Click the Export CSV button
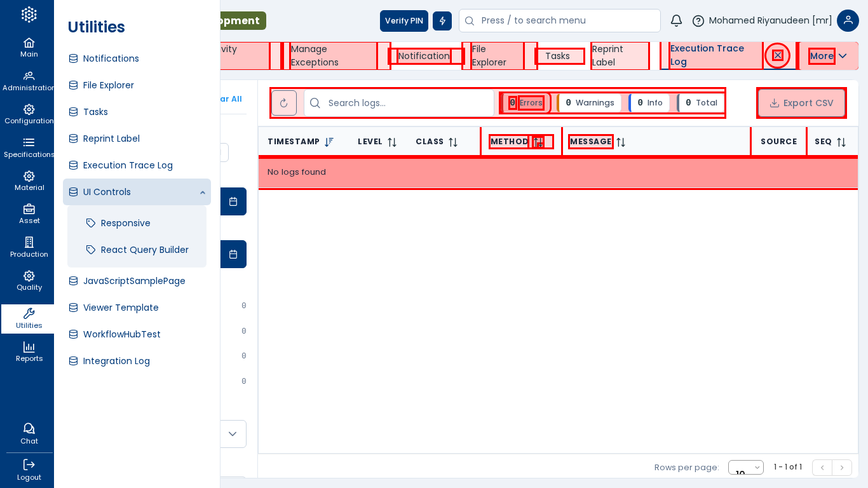 coord(801,103)
